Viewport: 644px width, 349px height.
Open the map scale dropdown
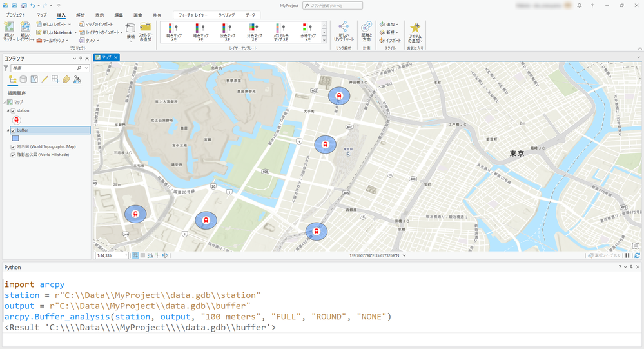point(126,255)
